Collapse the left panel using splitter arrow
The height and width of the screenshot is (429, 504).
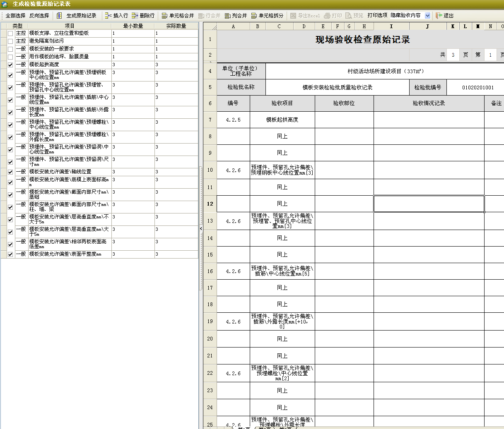click(x=201, y=228)
